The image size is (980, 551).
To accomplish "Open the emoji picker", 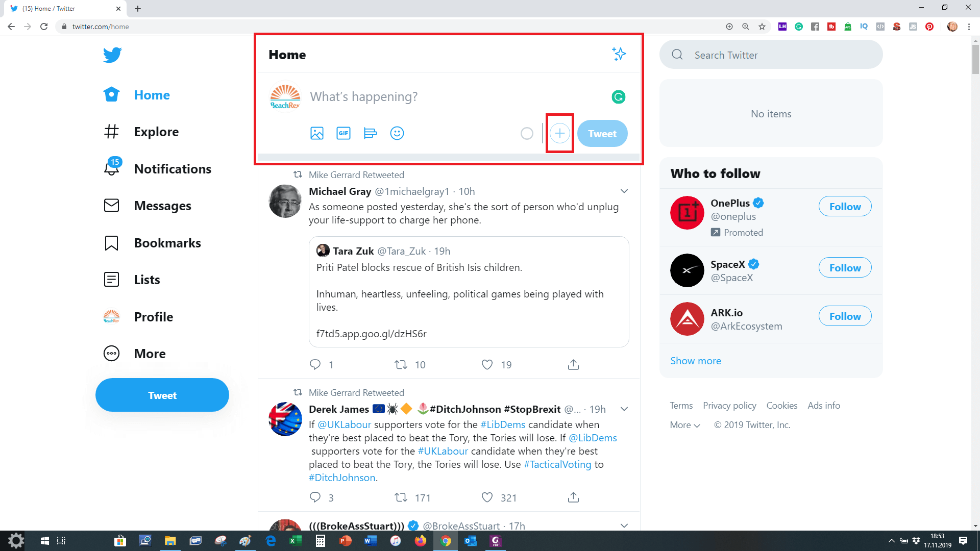I will [397, 133].
